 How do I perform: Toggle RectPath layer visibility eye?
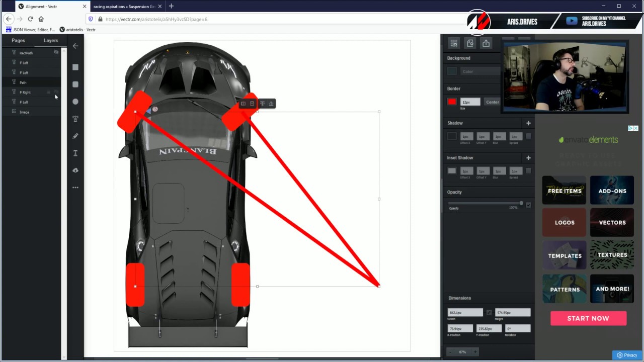56,52
